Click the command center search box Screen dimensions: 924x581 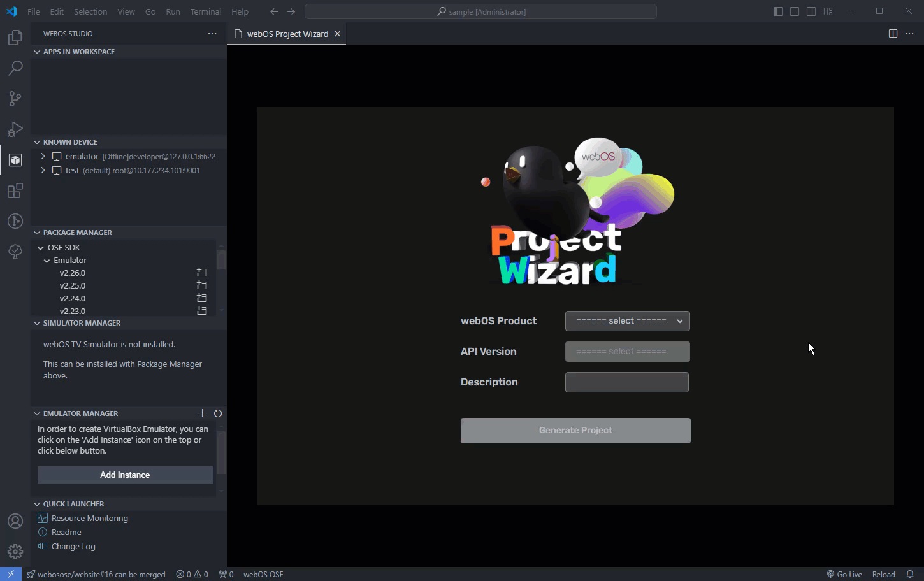tap(480, 11)
